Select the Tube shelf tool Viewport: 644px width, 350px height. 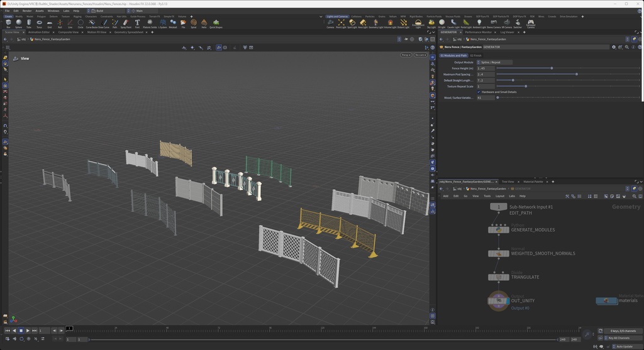pyautogui.click(x=29, y=24)
